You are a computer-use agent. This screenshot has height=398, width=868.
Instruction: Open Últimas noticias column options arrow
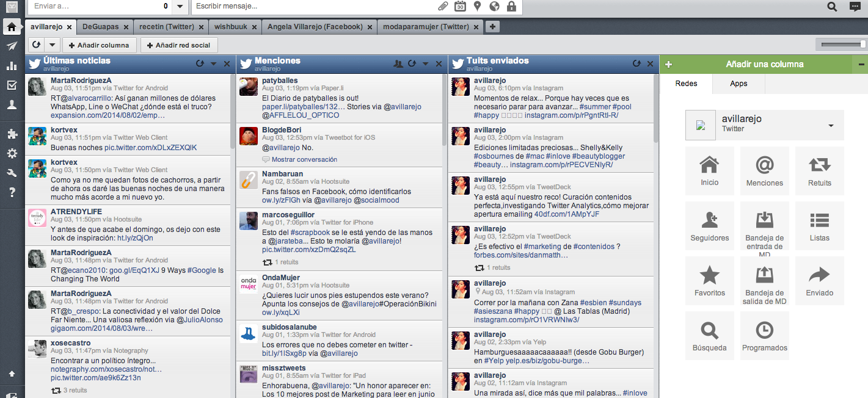pos(213,63)
